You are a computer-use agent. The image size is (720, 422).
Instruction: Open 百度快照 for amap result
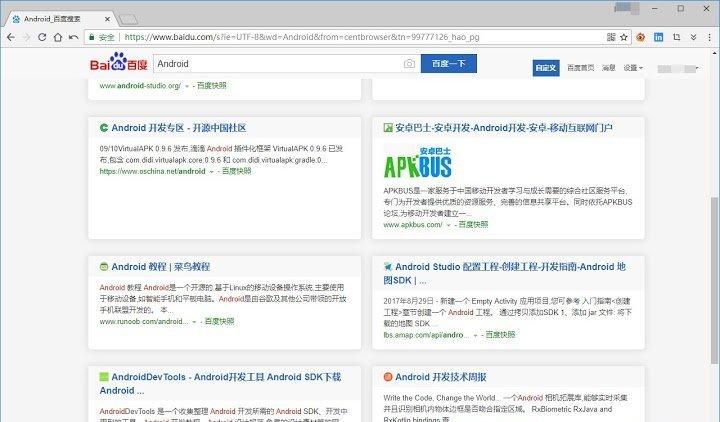(x=501, y=335)
